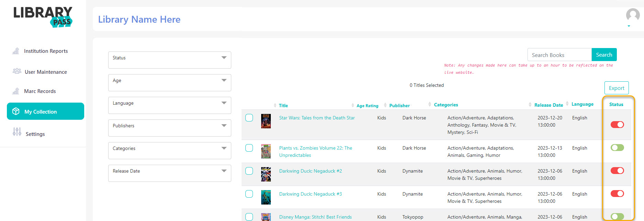Open Star Wars Death Star cover thumbnail
Screen dimensions: 644x221
pyautogui.click(x=266, y=121)
